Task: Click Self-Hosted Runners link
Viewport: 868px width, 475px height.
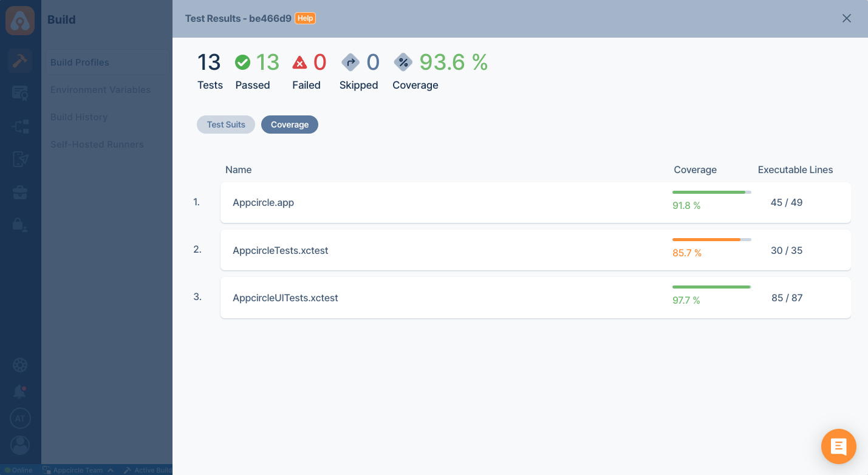Action: click(97, 144)
